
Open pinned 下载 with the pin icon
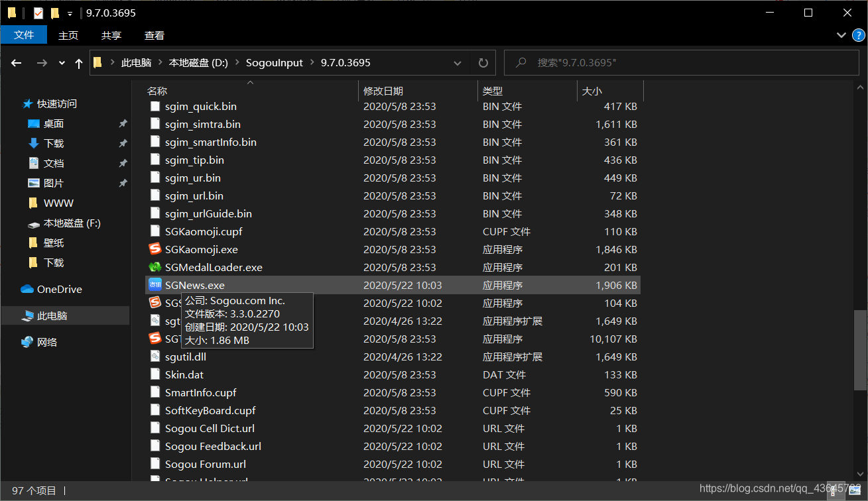[53, 144]
